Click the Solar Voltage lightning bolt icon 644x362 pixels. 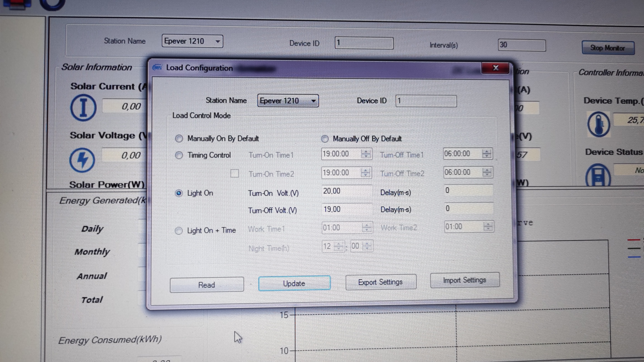82,160
